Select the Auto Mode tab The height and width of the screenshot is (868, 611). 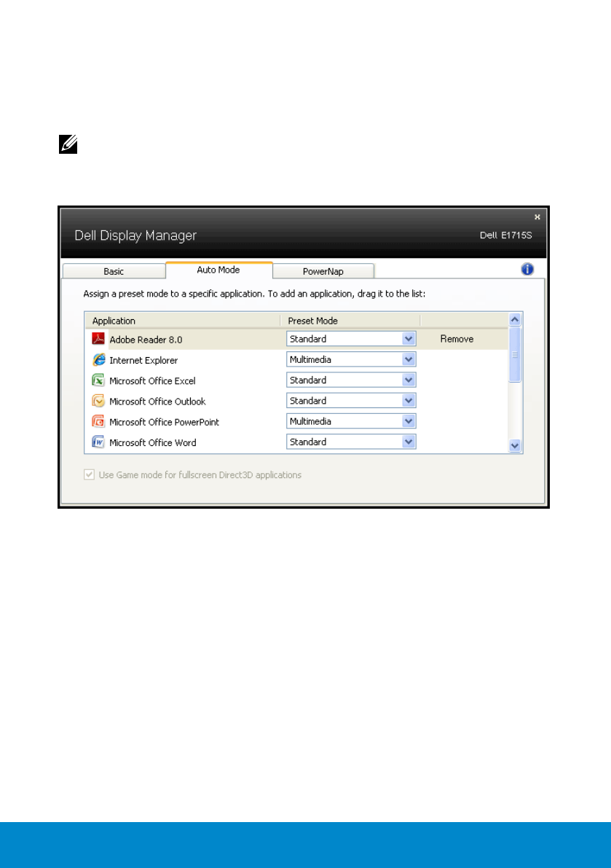[x=218, y=270]
